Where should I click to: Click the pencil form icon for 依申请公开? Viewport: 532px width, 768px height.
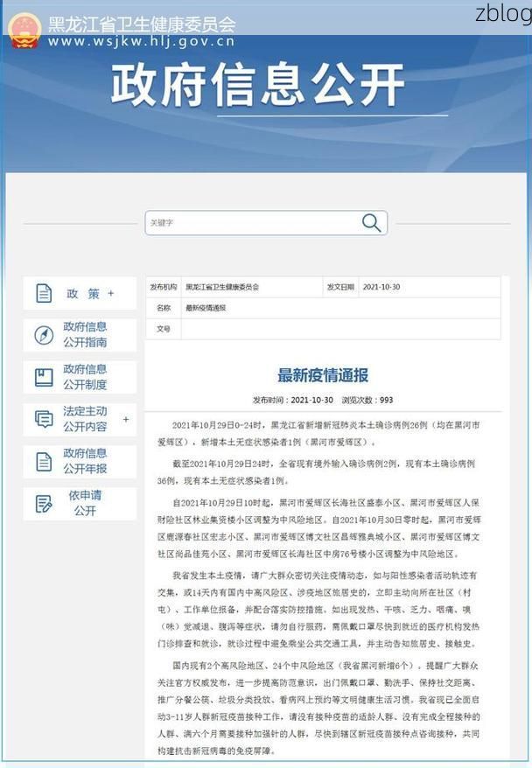(x=44, y=504)
